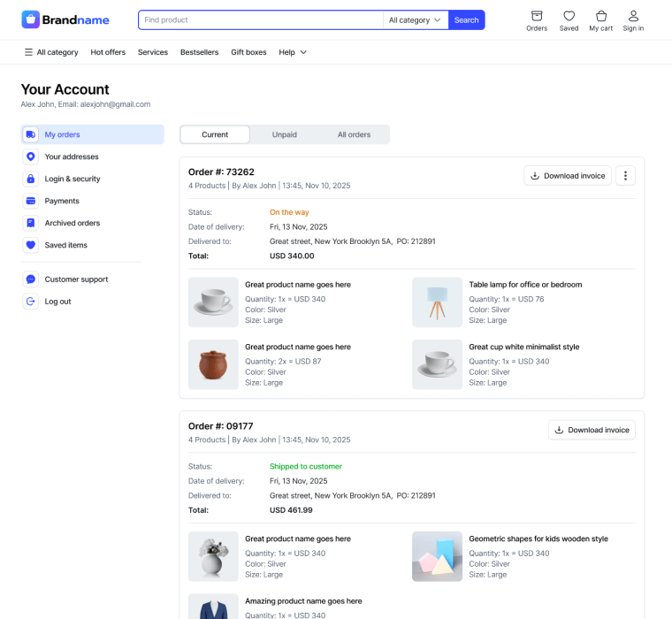The width and height of the screenshot is (672, 619).
Task: Open the flower vase product thumbnail
Action: 213,556
